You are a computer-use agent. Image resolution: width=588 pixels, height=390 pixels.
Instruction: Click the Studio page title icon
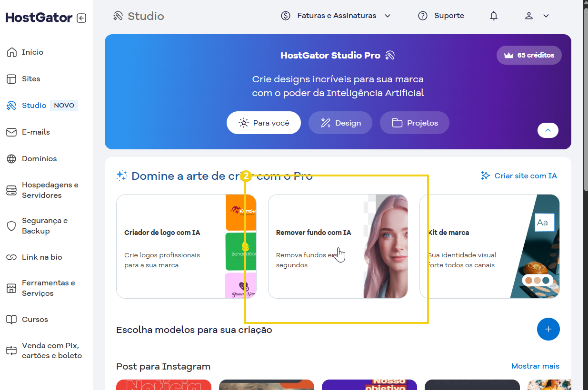click(x=118, y=16)
